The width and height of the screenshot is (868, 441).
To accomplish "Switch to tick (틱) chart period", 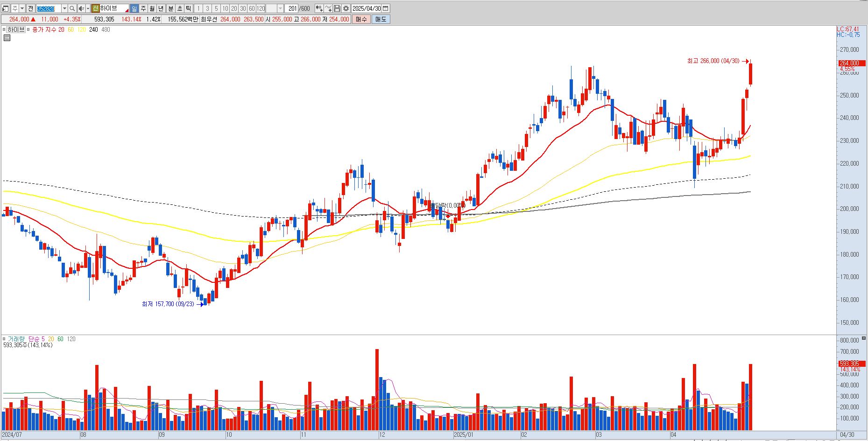I will (188, 8).
